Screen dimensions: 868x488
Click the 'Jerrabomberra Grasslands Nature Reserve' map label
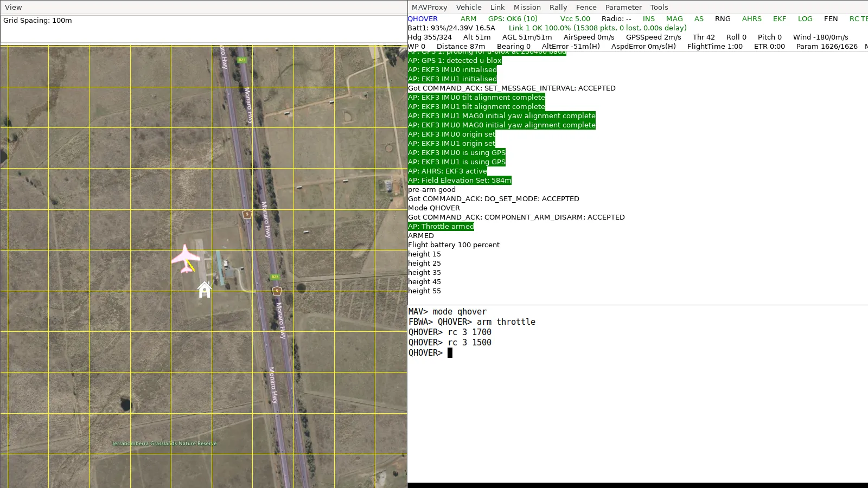(x=164, y=444)
